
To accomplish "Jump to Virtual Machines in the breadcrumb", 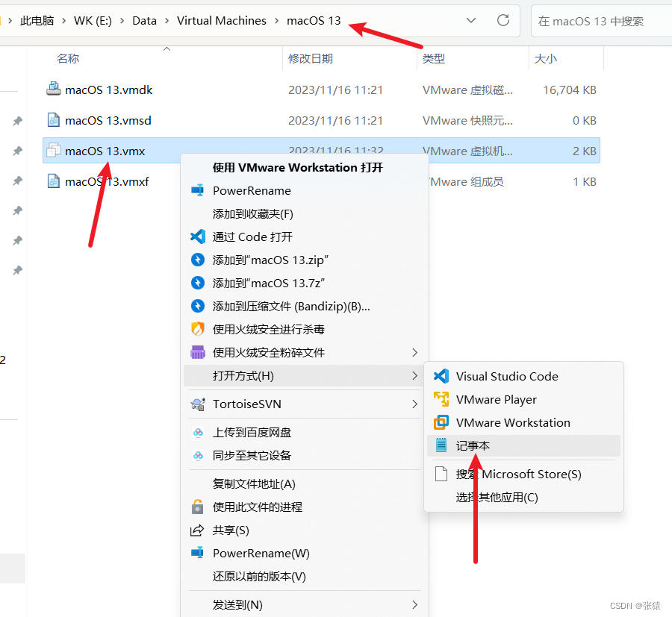I will coord(222,21).
